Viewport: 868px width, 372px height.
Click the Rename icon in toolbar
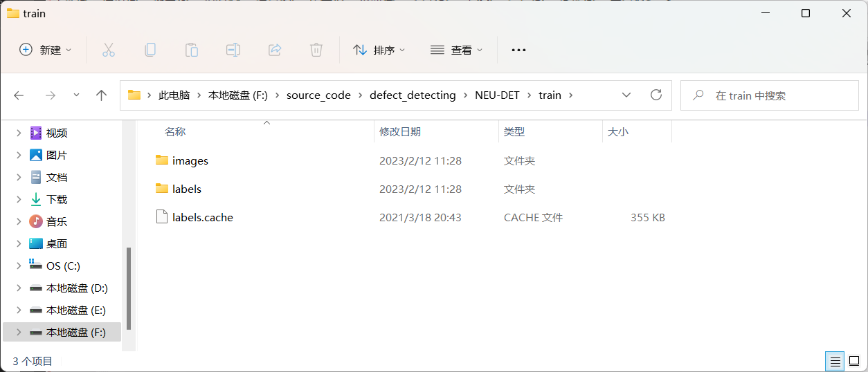(233, 50)
